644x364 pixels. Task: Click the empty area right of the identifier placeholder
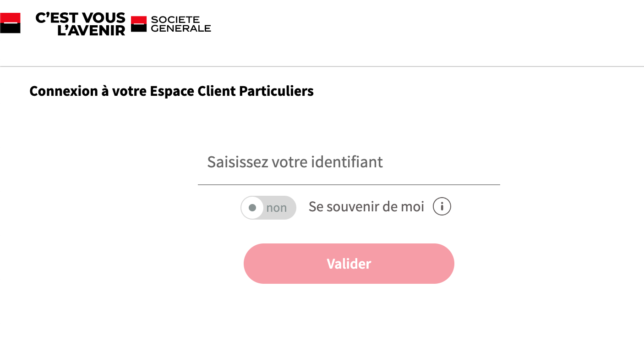(442, 163)
